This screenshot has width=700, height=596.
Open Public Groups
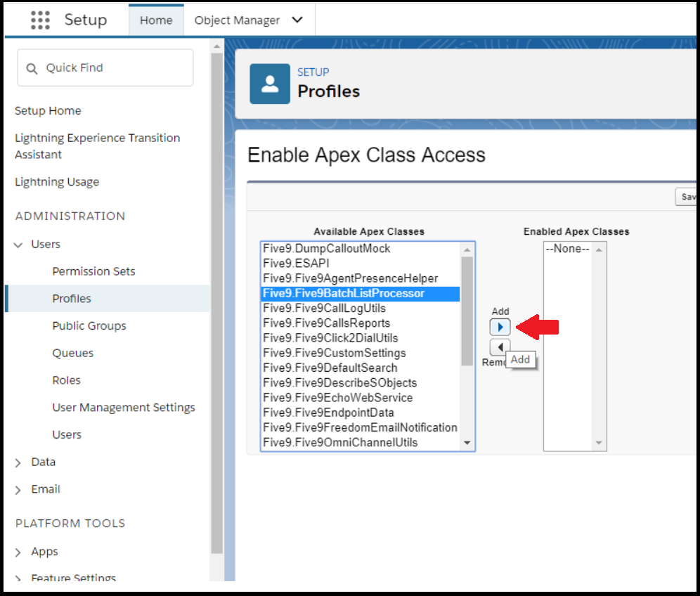click(x=89, y=325)
